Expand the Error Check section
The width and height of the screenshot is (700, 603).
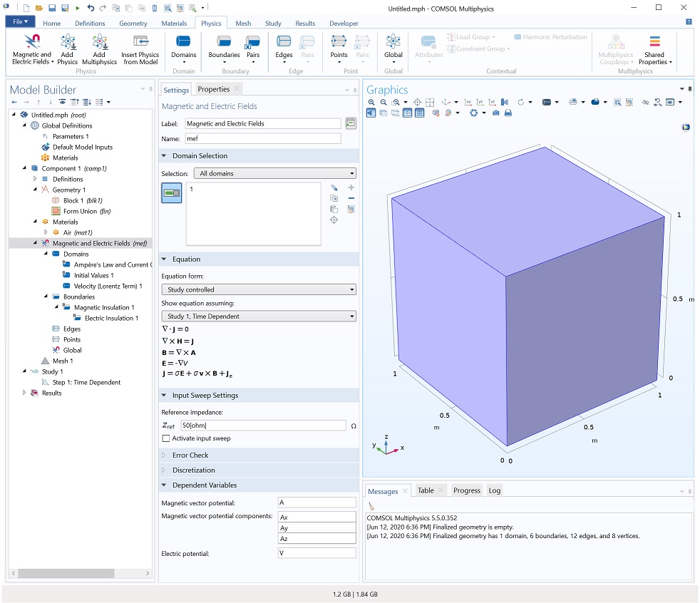pos(190,455)
